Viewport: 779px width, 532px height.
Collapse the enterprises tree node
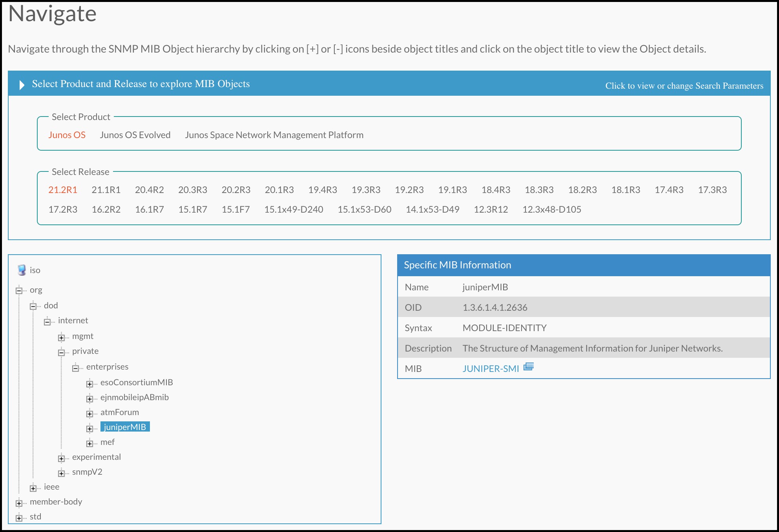pyautogui.click(x=75, y=368)
